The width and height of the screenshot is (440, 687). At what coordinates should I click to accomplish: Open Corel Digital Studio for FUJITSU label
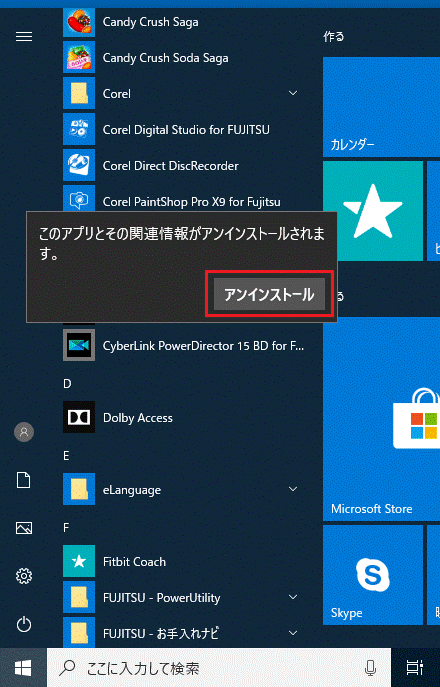click(x=186, y=130)
